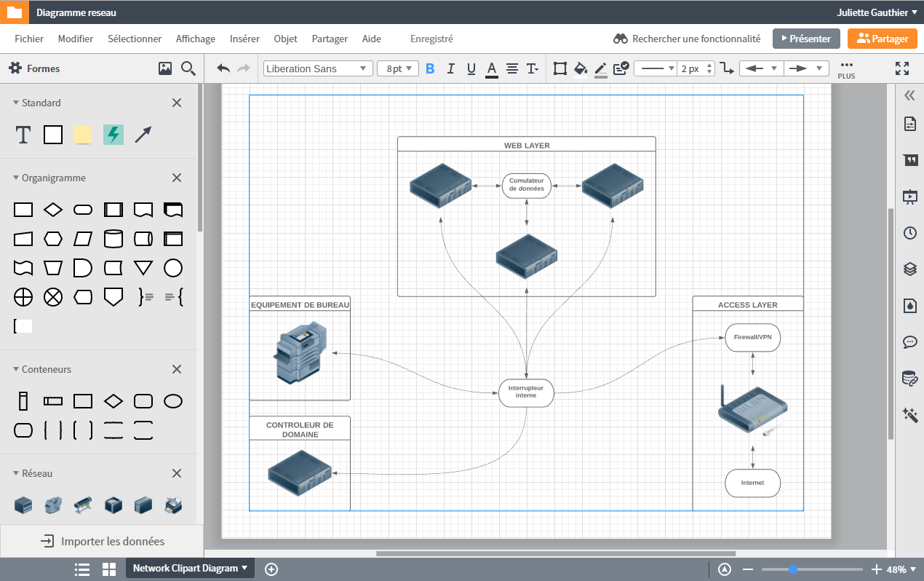Toggle italic text formatting
The height and width of the screenshot is (581, 924).
tap(450, 68)
